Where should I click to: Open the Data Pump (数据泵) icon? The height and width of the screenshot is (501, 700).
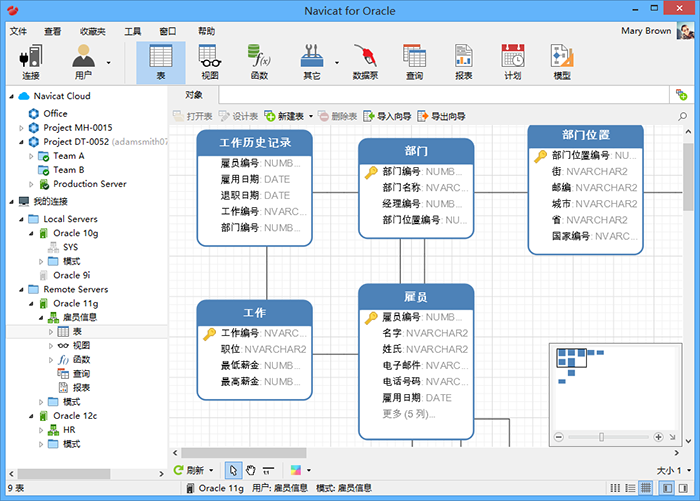point(365,62)
